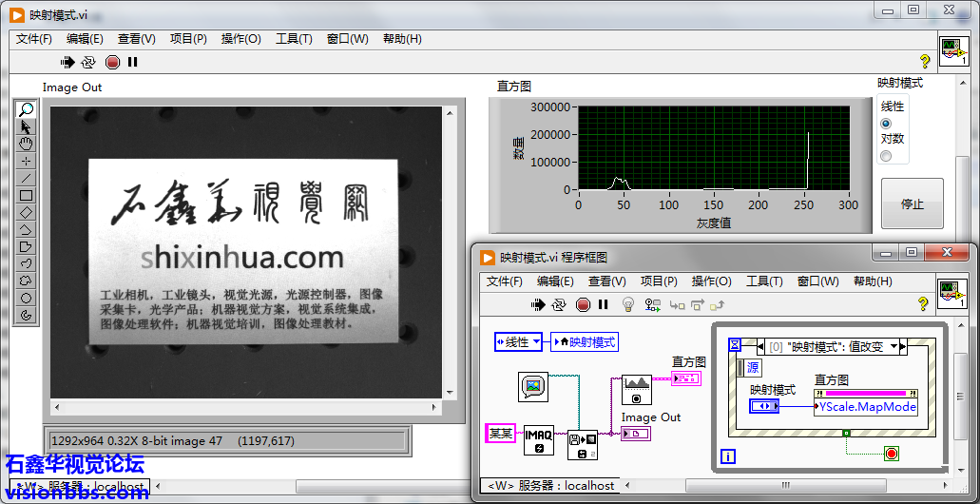The width and height of the screenshot is (980, 504).
Task: Open 工具(T) menu in front panel
Action: click(294, 39)
